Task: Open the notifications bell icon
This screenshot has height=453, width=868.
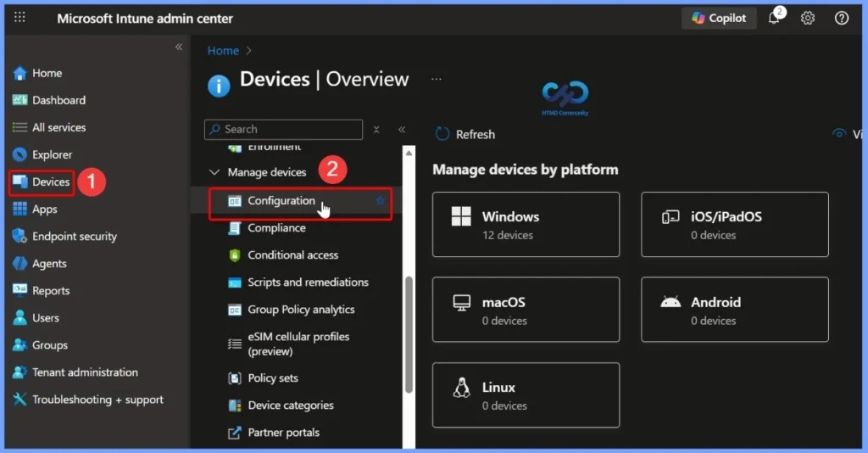Action: pos(775,17)
